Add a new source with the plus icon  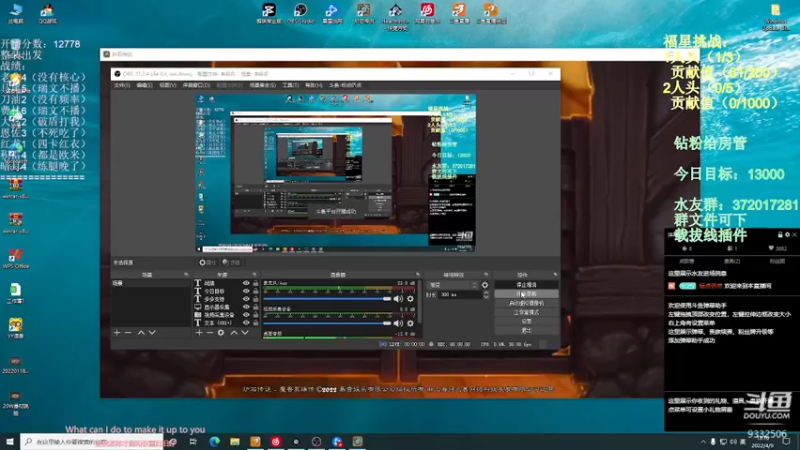(x=199, y=333)
